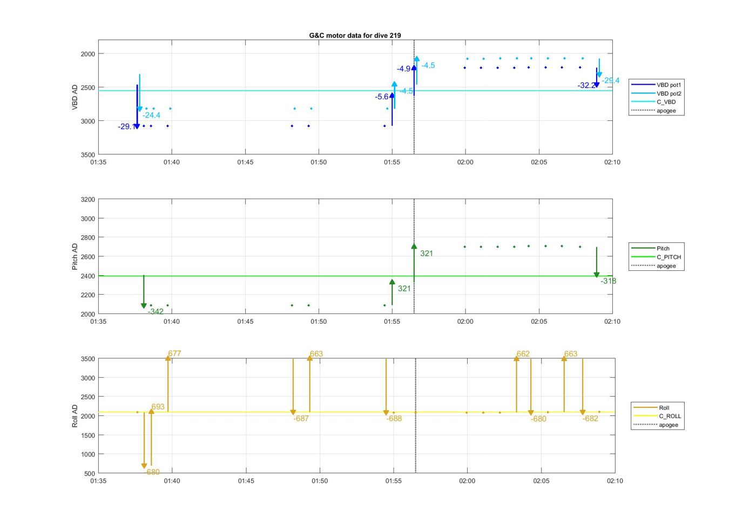Click the '-32.2' annotation in VBD plot
Screen dimensions: 756x532
pyautogui.click(x=586, y=86)
